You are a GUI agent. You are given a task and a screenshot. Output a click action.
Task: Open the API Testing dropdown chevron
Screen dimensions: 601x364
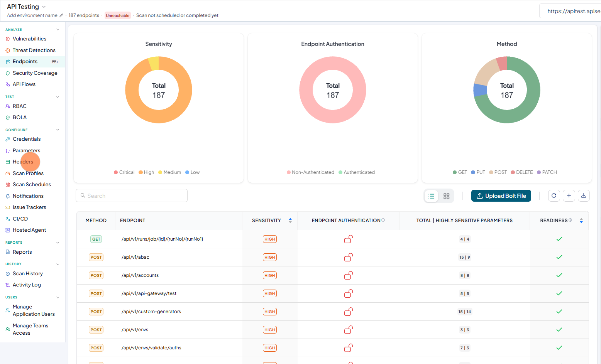coord(44,7)
